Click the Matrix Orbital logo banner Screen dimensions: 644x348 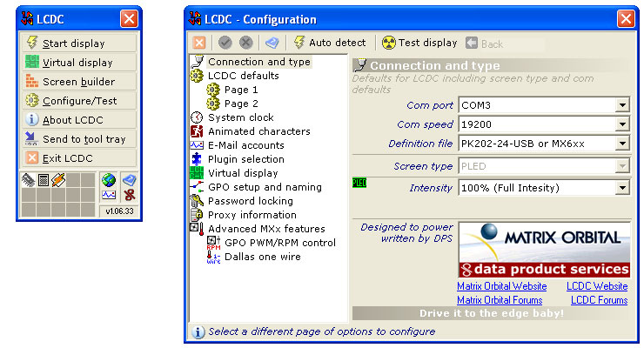[x=544, y=250]
